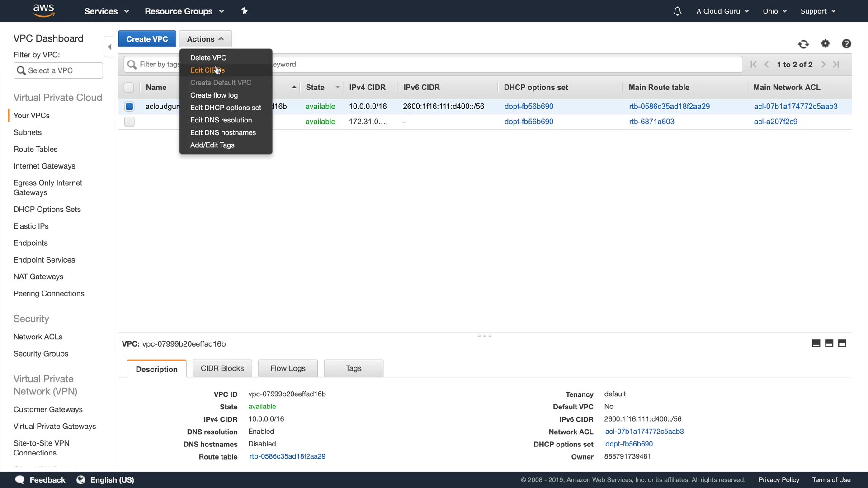Go to the AWS logo home
Screen dimensions: 868x488
tap(44, 10)
